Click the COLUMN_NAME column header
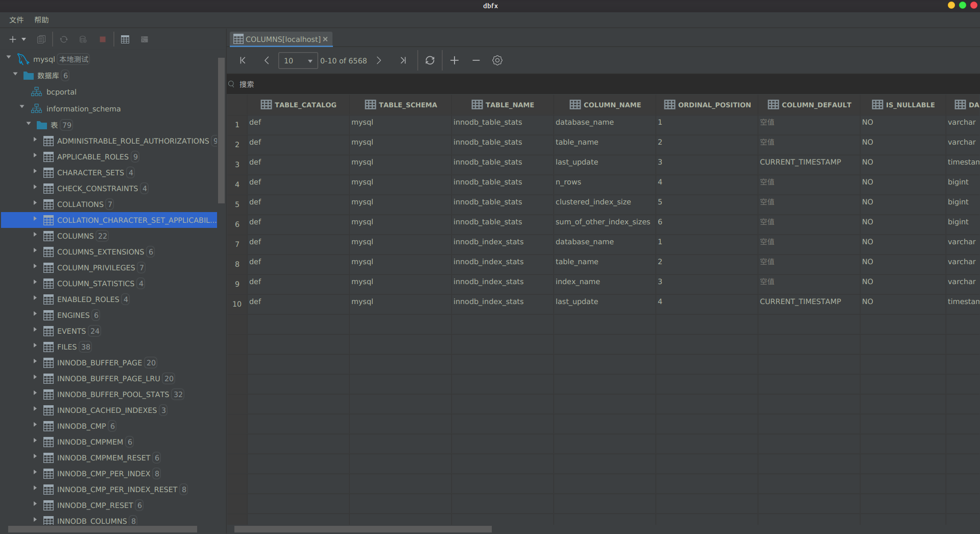The image size is (980, 534). click(x=605, y=105)
